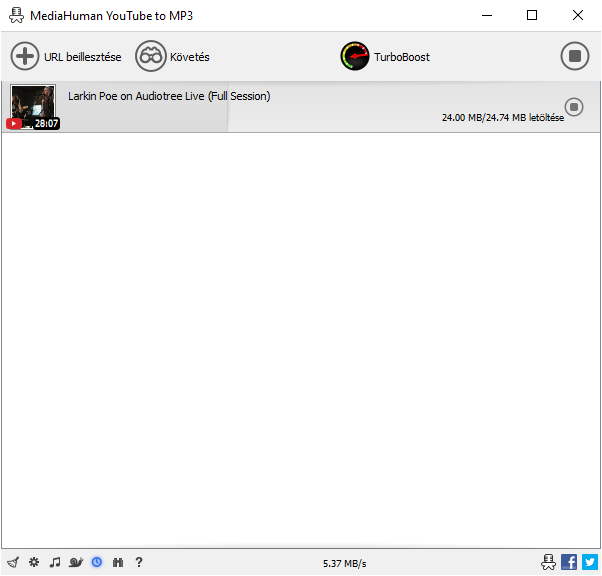Toggle snail speed limit mode
This screenshot has width=602, height=576.
[x=76, y=563]
